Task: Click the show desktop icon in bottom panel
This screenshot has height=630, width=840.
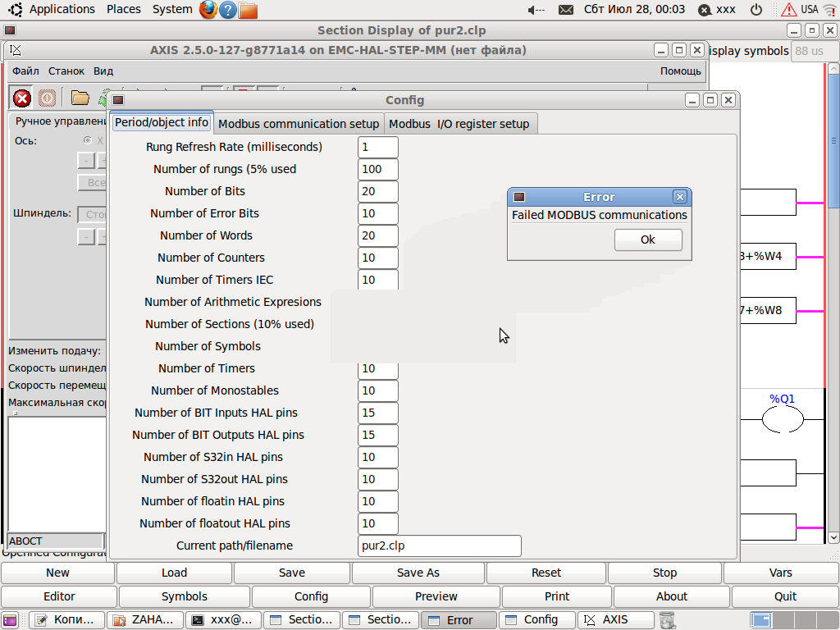Action: pos(10,620)
